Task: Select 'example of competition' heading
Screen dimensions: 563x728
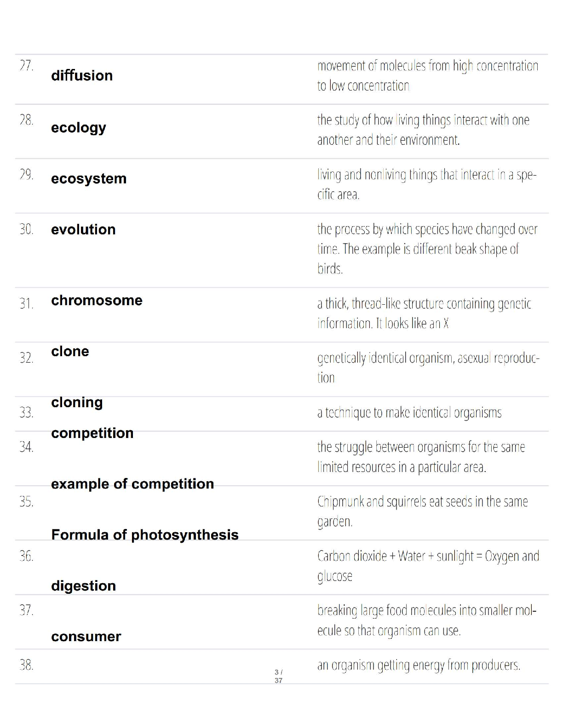Action: click(x=132, y=484)
